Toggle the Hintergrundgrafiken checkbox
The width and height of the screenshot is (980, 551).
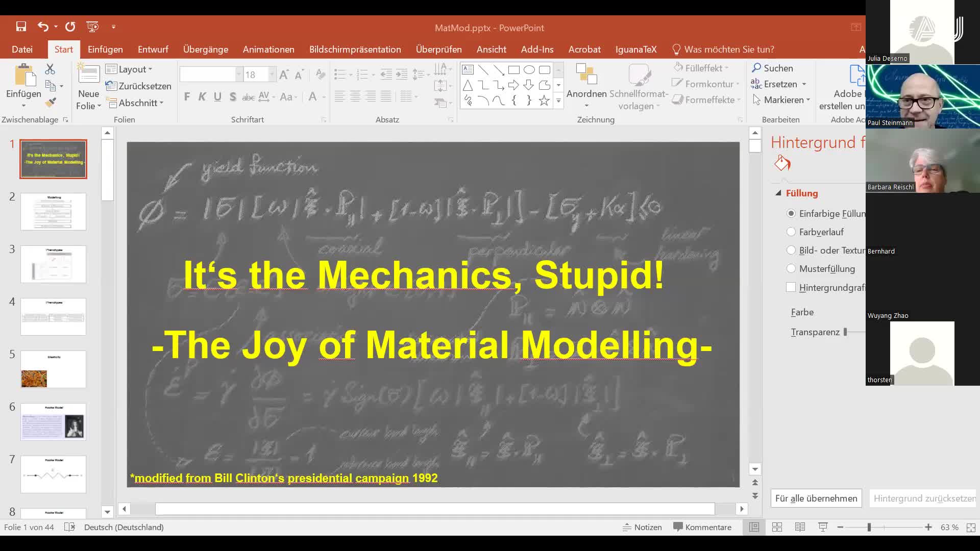791,287
